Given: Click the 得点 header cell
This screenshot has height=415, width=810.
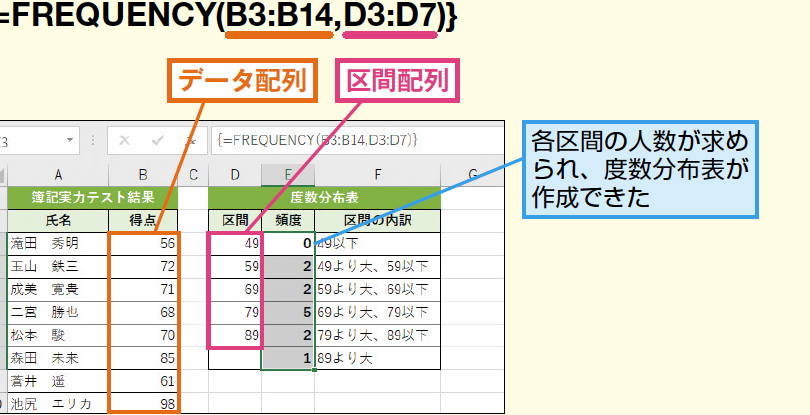Looking at the screenshot, I should click(143, 221).
